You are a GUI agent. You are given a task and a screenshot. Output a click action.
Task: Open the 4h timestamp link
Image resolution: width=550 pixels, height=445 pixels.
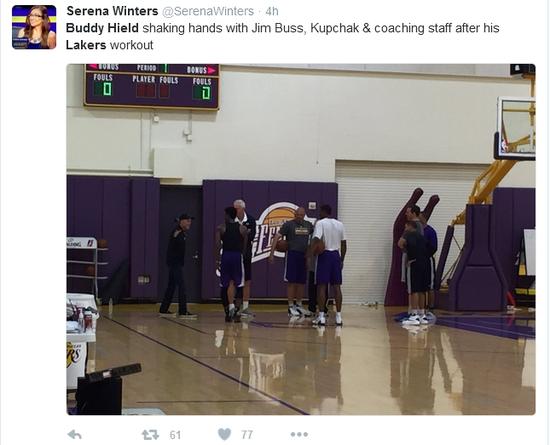click(x=272, y=11)
